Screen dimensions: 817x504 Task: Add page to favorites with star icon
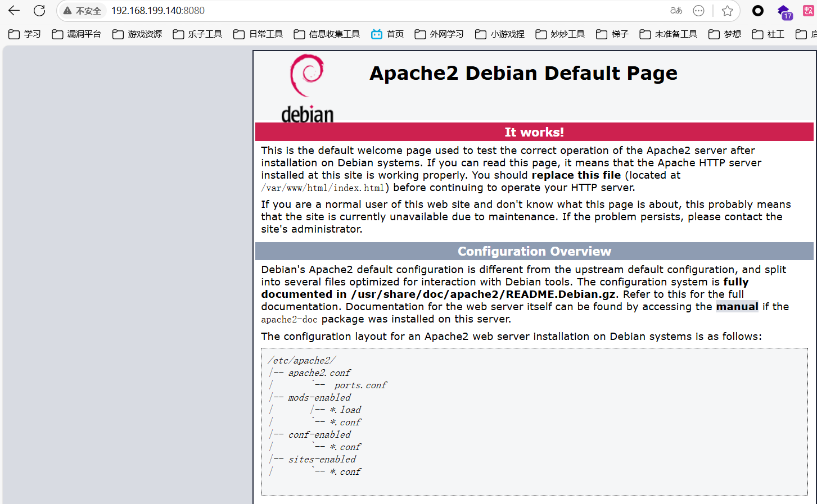(x=727, y=11)
